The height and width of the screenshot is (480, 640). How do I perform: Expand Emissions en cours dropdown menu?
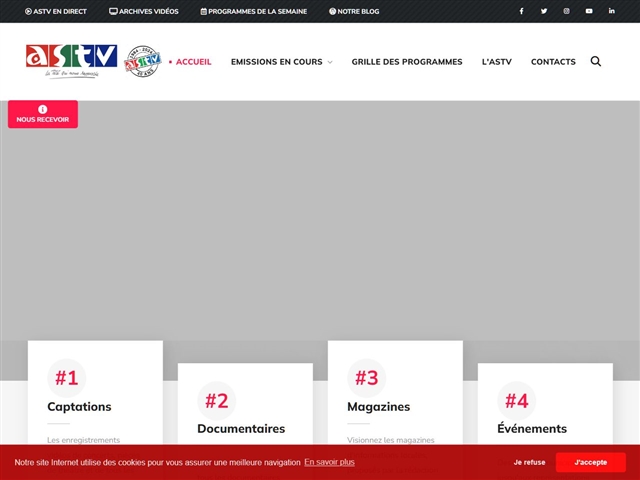pos(282,62)
